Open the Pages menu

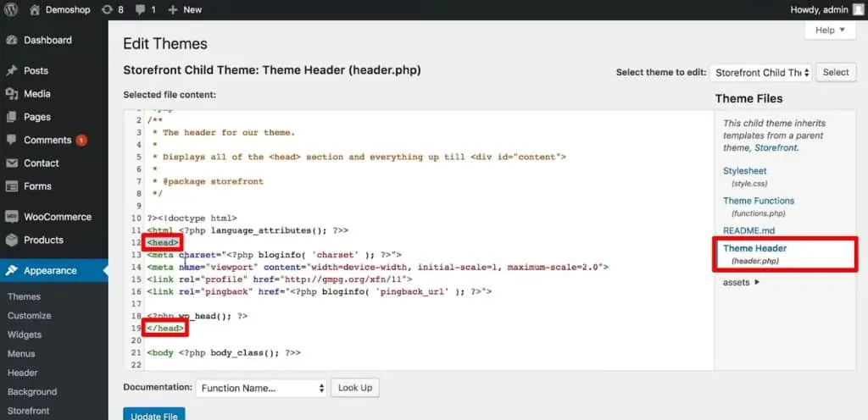pos(37,117)
